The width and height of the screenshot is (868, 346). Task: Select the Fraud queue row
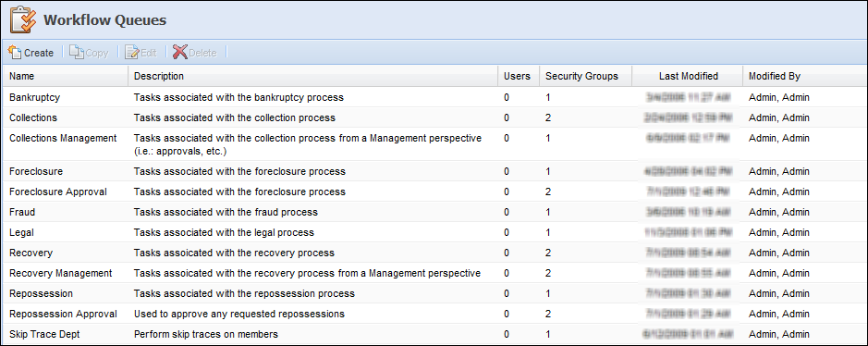click(434, 212)
